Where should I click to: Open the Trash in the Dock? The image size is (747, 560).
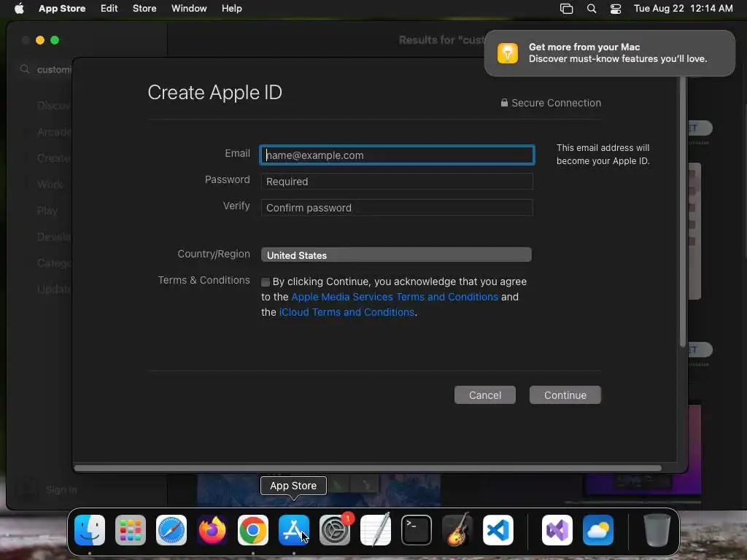click(x=657, y=530)
